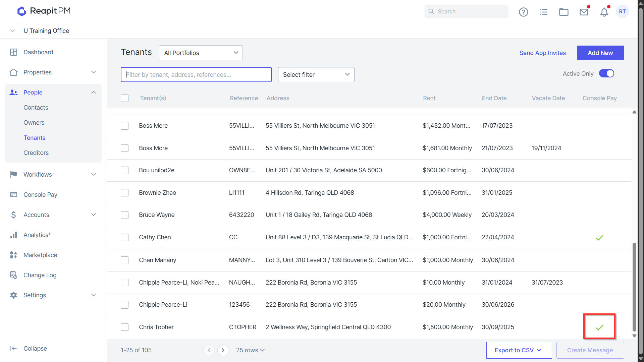Open the Select filter dropdown
This screenshot has height=362, width=644.
pos(316,75)
